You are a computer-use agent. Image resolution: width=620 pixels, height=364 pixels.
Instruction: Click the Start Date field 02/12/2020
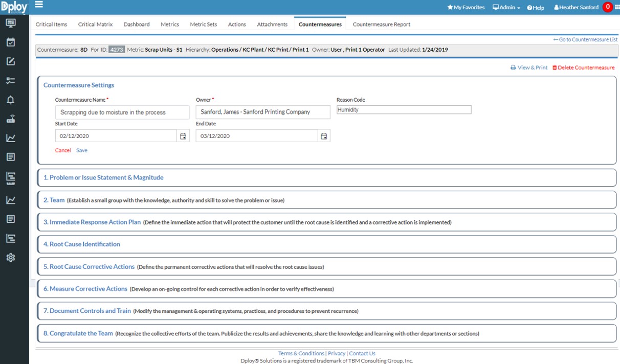pos(116,136)
